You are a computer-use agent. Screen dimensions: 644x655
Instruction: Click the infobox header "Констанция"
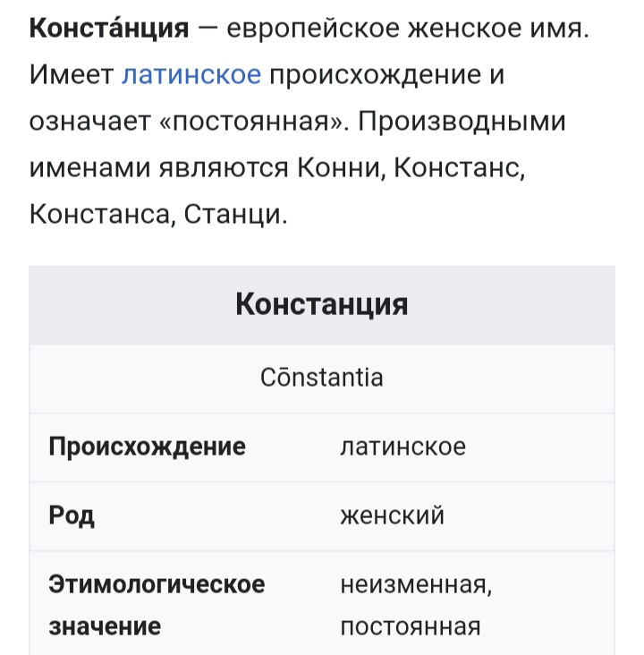[x=322, y=305]
